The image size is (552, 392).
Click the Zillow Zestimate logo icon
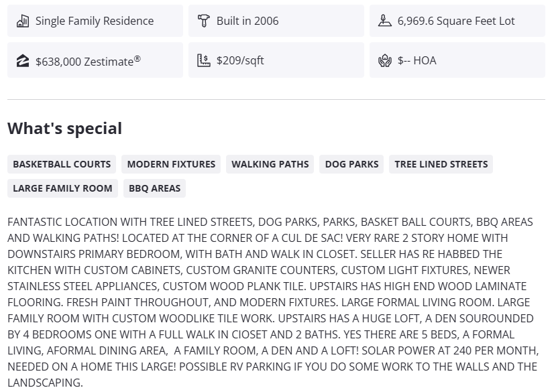click(23, 61)
